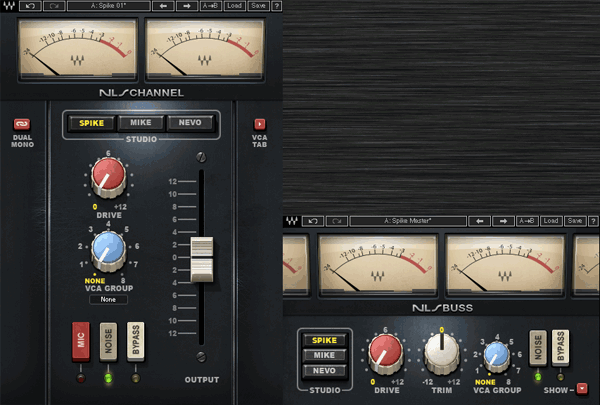Click the left VU meter in NLS Buss

378,266
